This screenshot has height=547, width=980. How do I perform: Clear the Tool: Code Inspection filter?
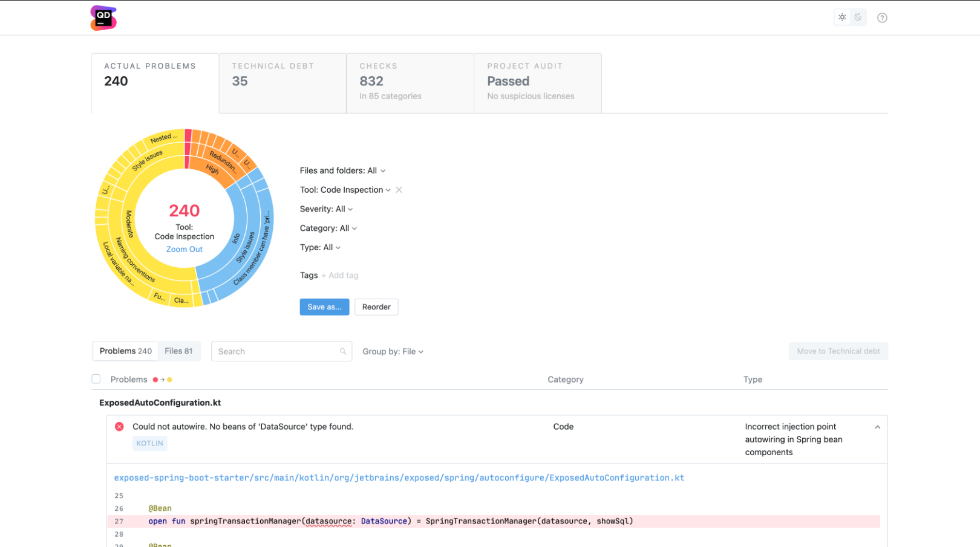(399, 190)
